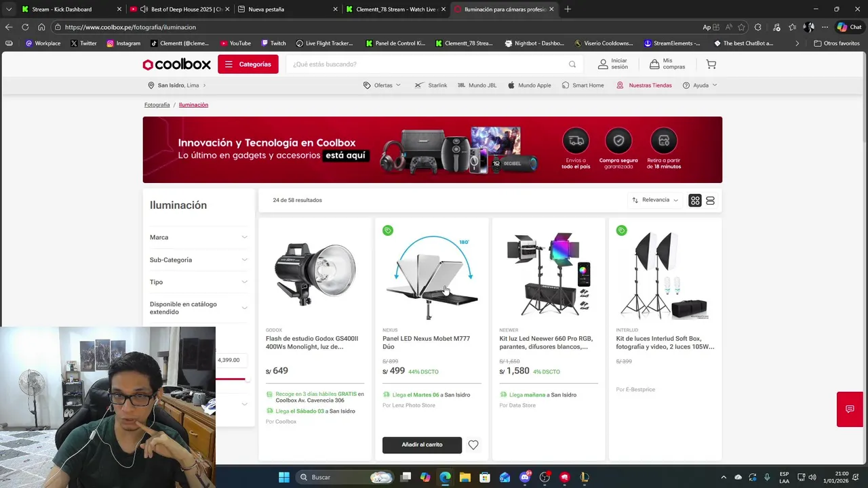The image size is (868, 488).
Task: Click green discount tag on Interlud kit
Action: click(621, 230)
